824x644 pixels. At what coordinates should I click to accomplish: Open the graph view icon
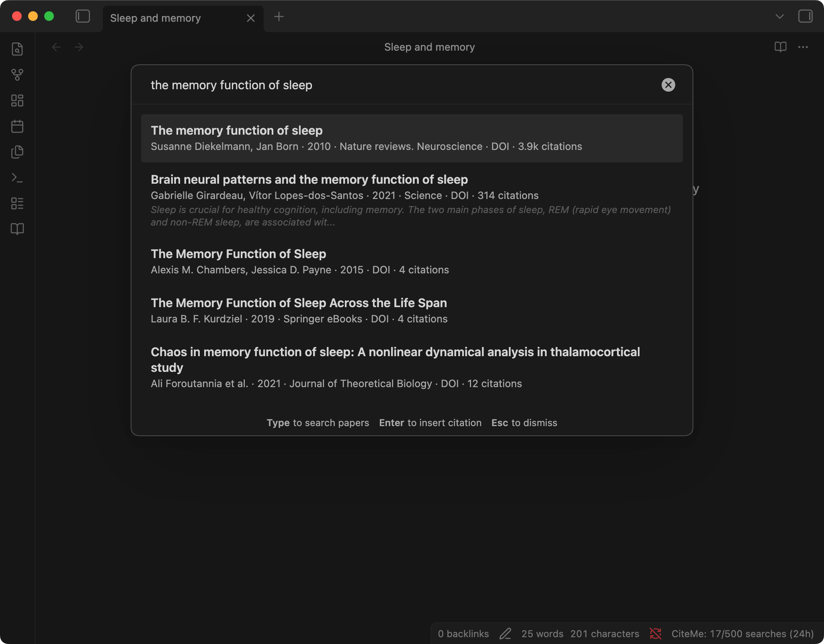[x=17, y=75]
